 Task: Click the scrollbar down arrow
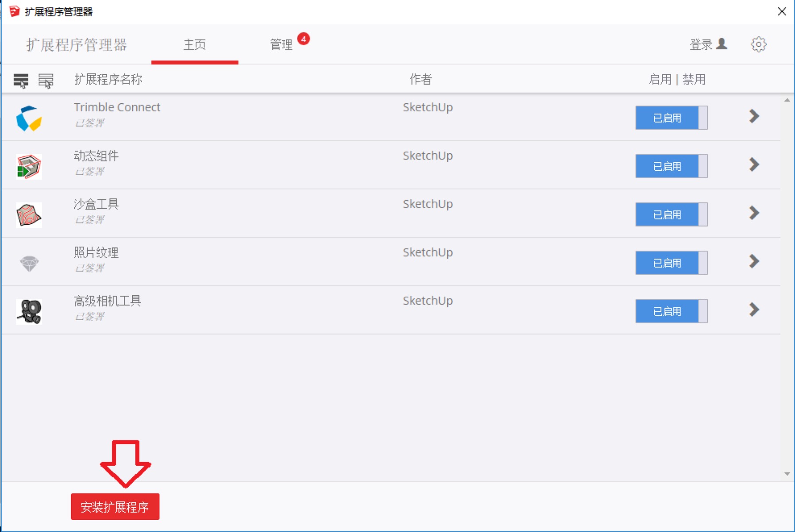point(787,474)
